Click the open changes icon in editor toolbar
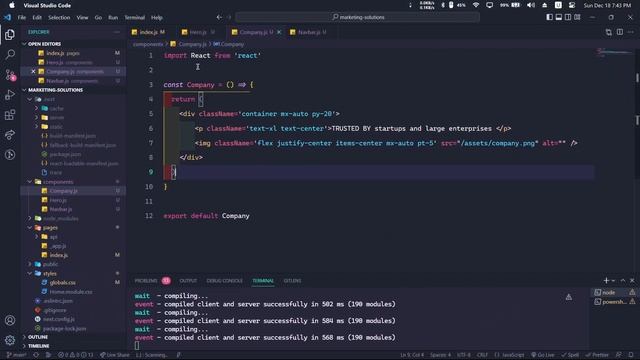Image resolution: width=640 pixels, height=360 pixels. (609, 32)
